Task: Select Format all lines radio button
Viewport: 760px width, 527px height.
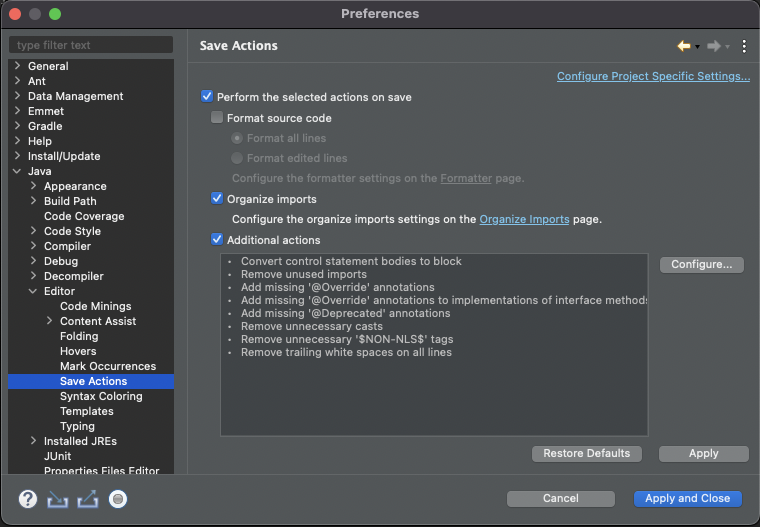Action: tap(237, 138)
